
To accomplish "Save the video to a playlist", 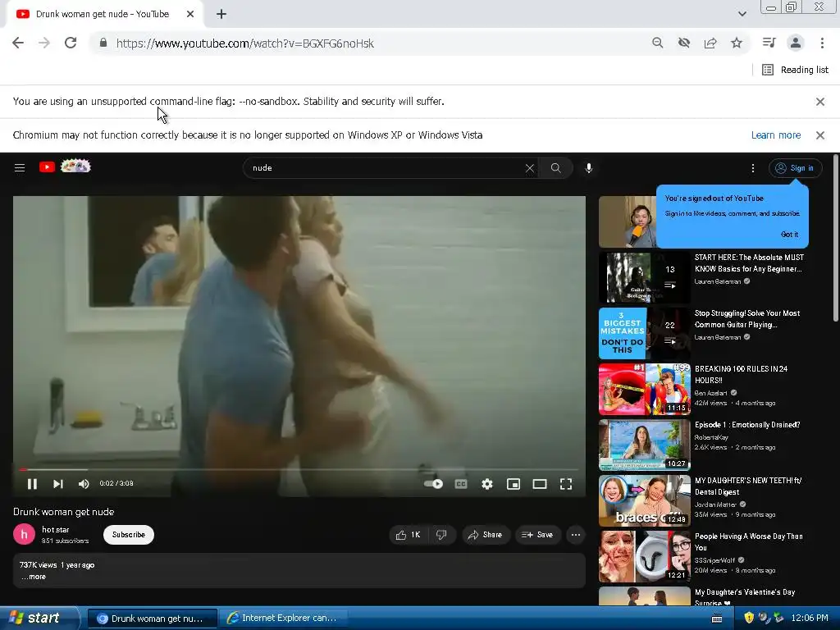I will (537, 535).
